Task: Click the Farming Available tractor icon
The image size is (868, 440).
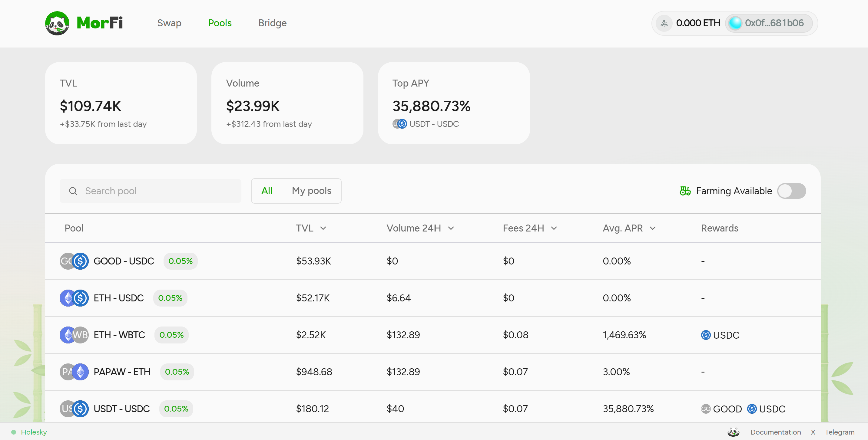Action: pos(685,191)
